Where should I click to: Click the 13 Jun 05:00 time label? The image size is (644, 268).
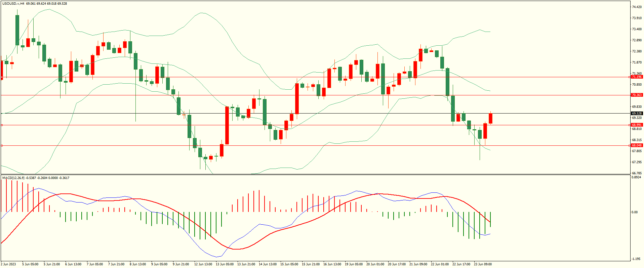point(225,264)
